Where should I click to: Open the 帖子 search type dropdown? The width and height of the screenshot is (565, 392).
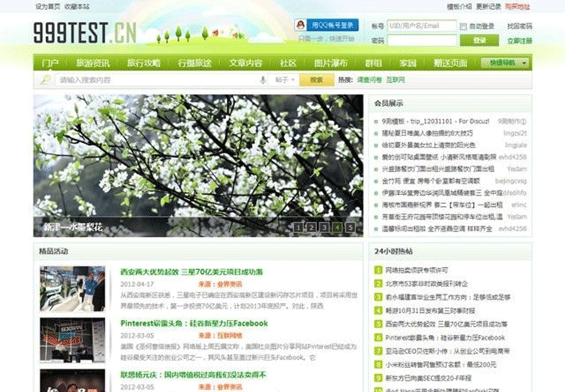tap(285, 80)
